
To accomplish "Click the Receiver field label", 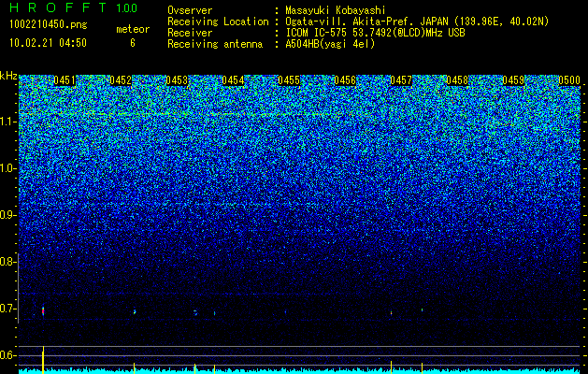I will pos(190,33).
